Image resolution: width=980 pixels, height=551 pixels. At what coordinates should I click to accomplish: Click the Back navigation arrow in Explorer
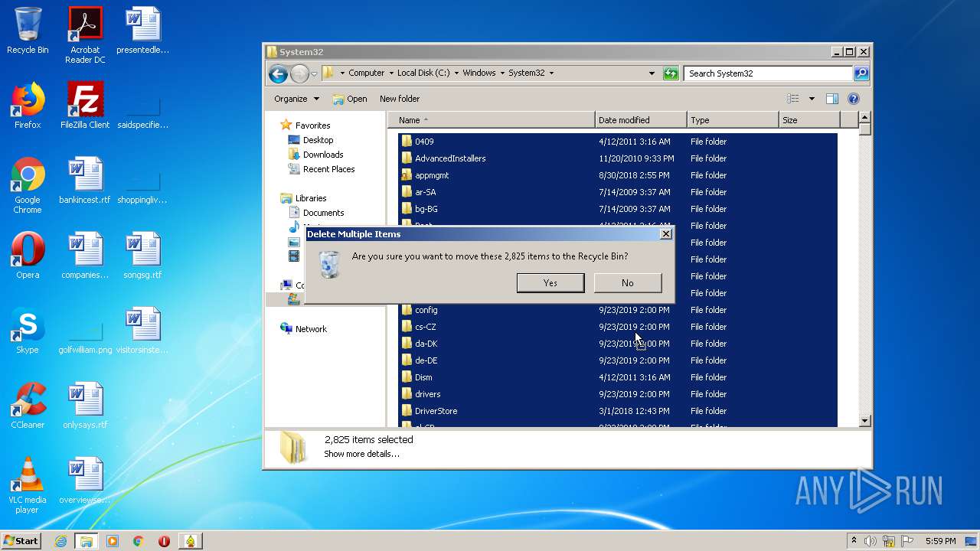point(278,73)
